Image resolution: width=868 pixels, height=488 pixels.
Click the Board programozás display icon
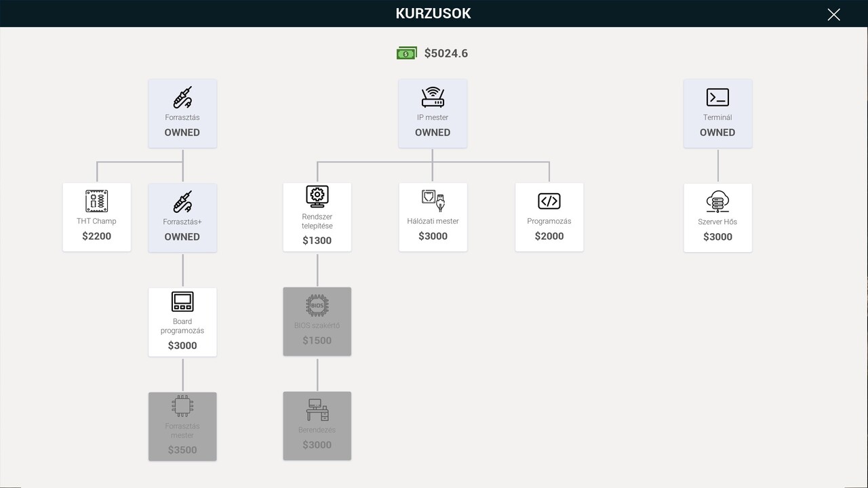coord(182,301)
